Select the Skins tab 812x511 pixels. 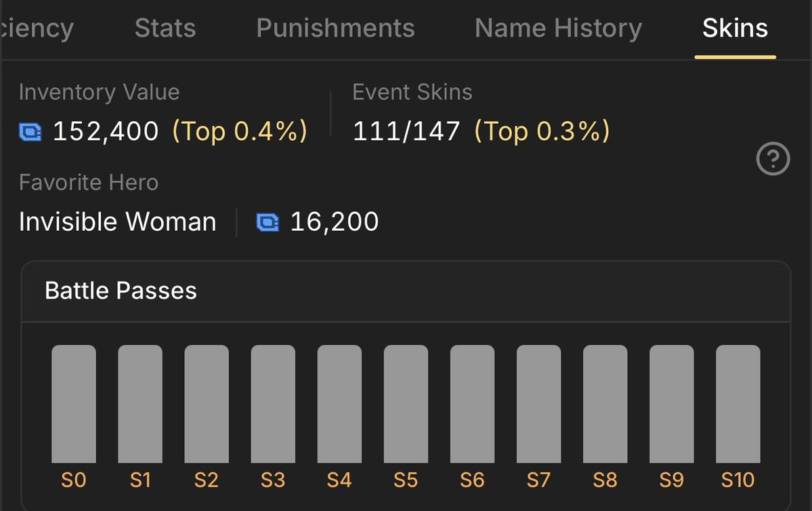[735, 28]
